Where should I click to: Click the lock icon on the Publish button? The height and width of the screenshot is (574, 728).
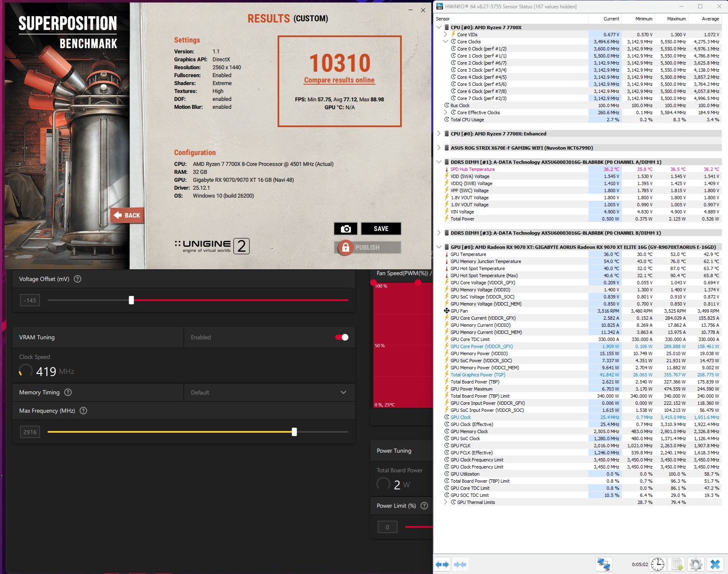(x=345, y=248)
